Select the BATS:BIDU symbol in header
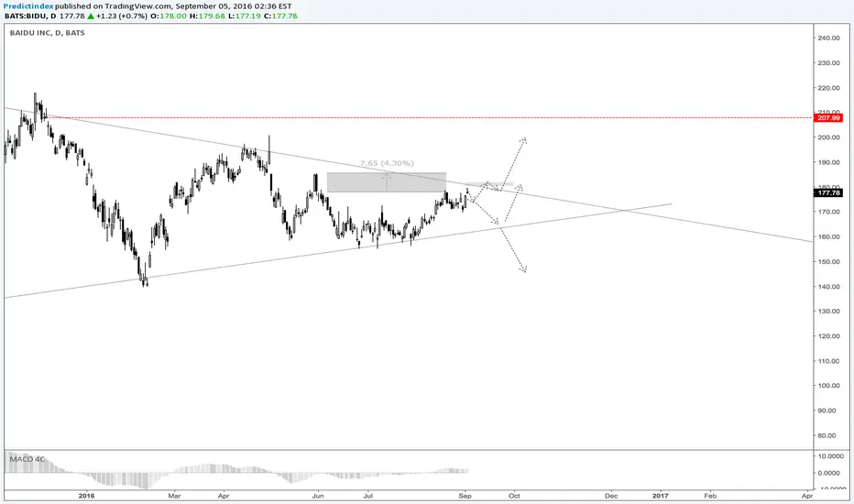854x504 pixels. pos(30,16)
